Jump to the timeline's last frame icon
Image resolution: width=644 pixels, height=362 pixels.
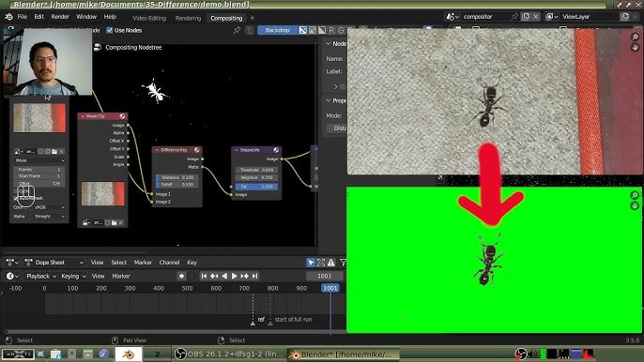pyautogui.click(x=255, y=277)
